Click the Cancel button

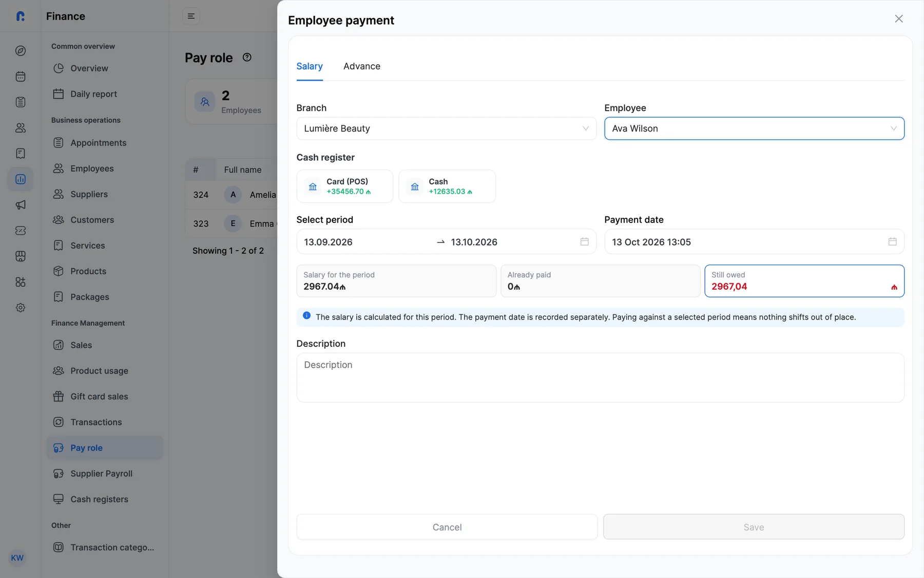(447, 527)
